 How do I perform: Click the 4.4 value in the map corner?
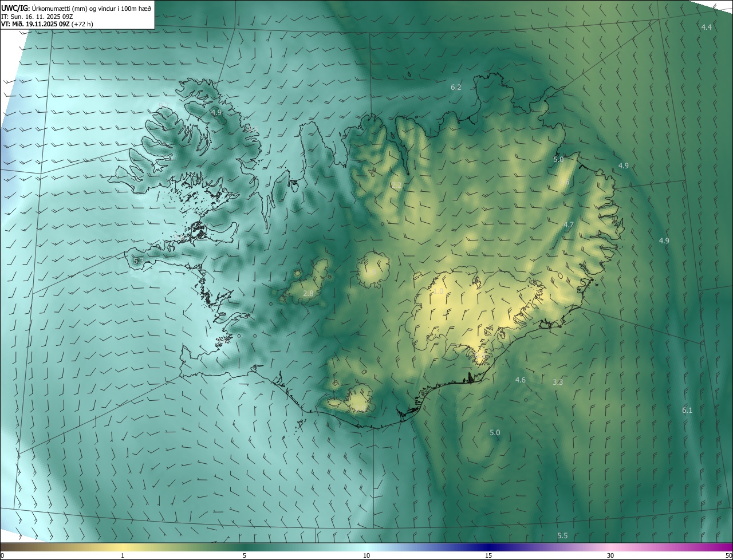[x=706, y=27]
